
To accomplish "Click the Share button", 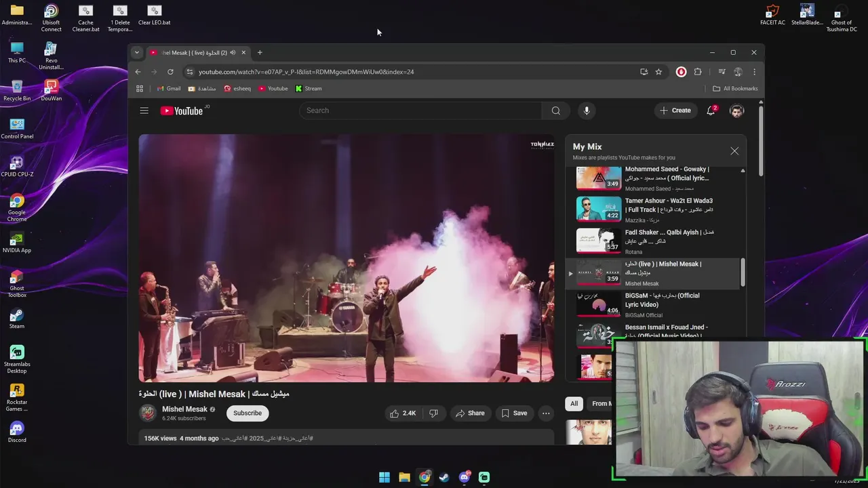I will tap(470, 413).
